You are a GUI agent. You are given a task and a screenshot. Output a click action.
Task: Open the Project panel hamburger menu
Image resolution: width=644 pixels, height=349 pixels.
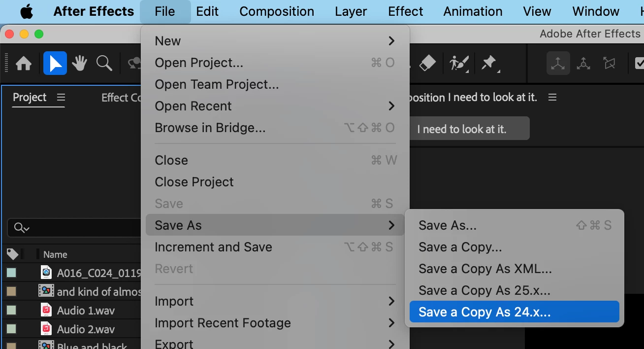coord(61,98)
